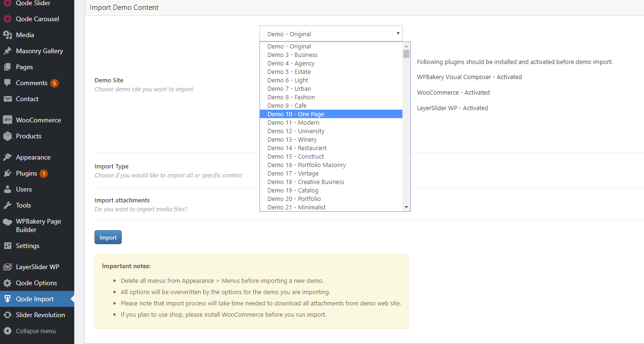The height and width of the screenshot is (344, 644).
Task: Click the dropdown list scrollbar up arrow
Action: (406, 46)
